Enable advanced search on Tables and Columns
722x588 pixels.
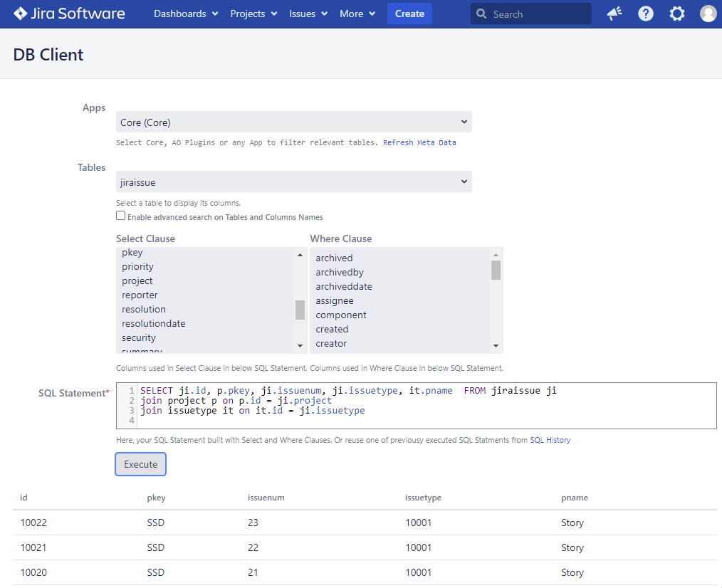tap(121, 216)
